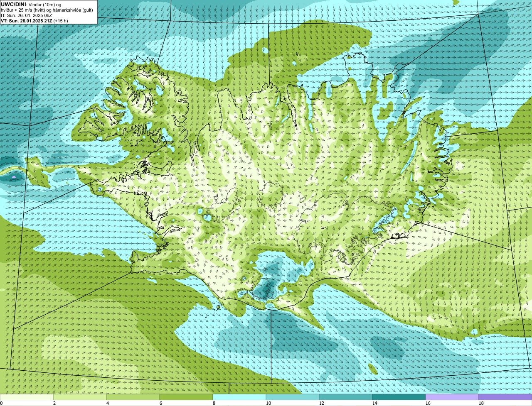The image size is (532, 406).
Task: Click the "VT: Sun. 26.01.2025 21Z" line
Action: 26,21
